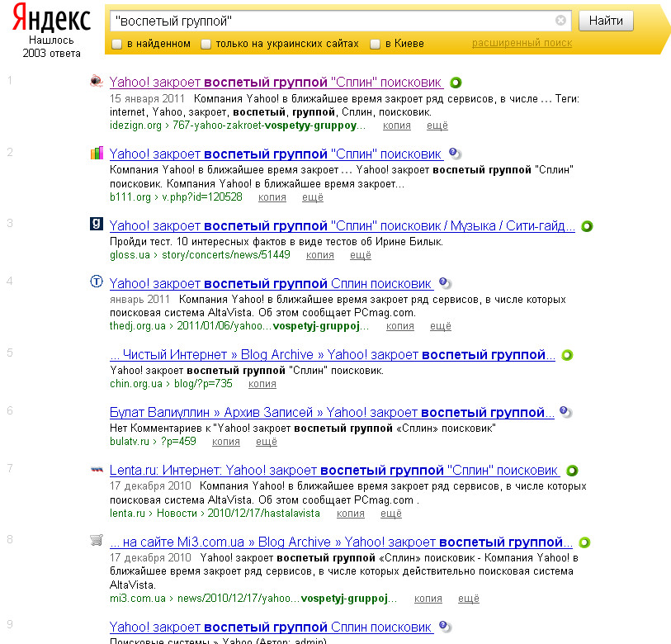Toggle the 'в Киеве' checkbox

coord(376,44)
